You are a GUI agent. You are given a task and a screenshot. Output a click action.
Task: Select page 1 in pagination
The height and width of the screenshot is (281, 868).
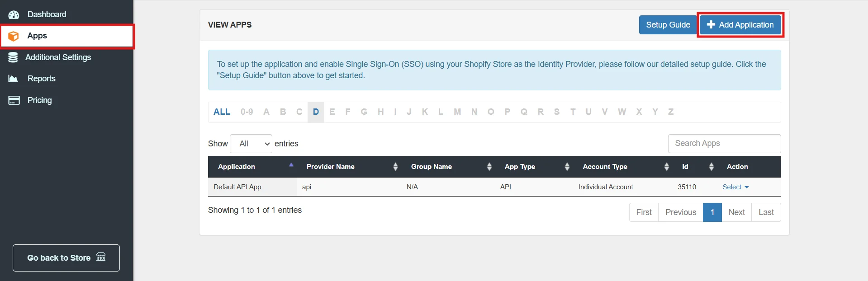pos(712,212)
